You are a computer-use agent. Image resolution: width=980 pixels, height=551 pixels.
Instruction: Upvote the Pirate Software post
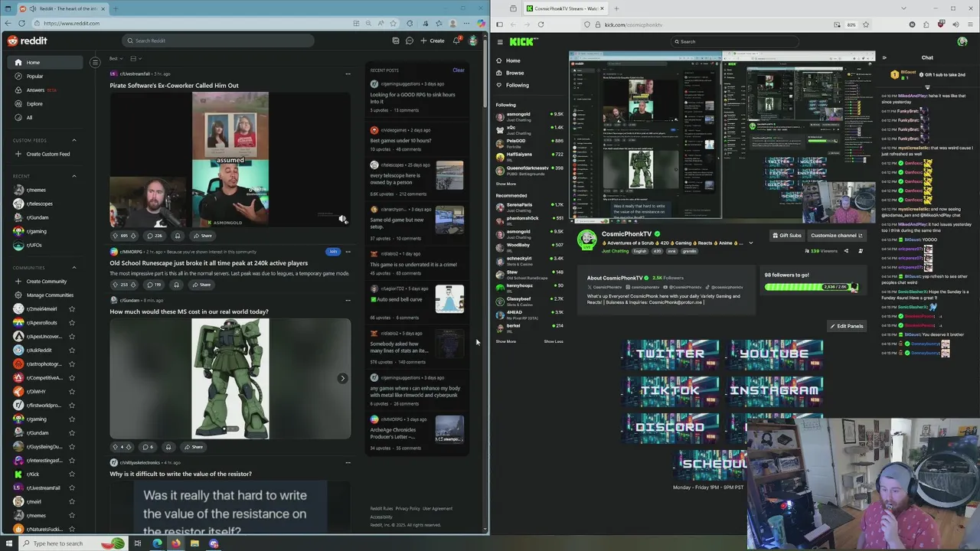115,236
